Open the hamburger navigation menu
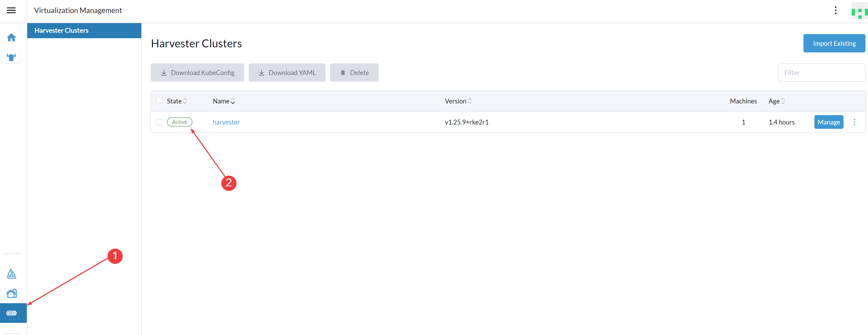868x335 pixels. click(x=11, y=11)
